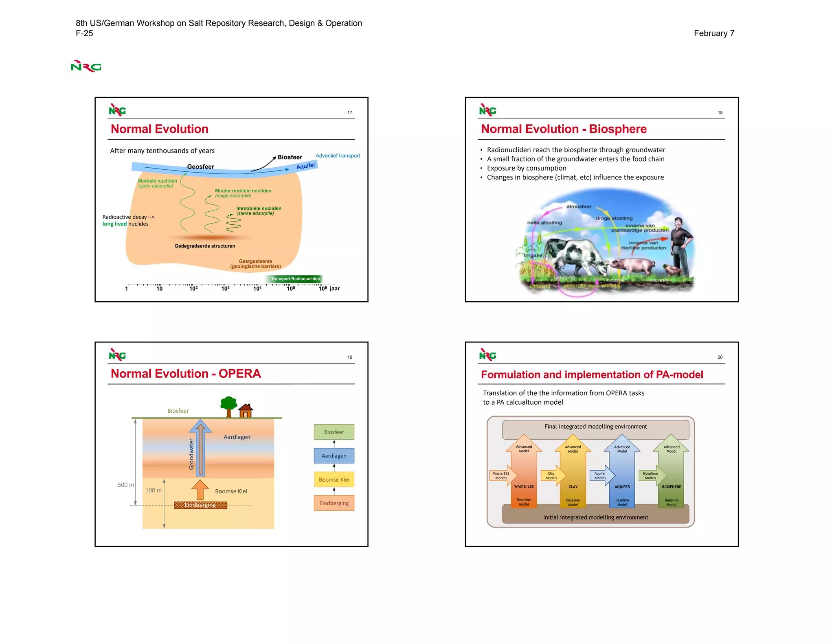Click the Advectief transport label
This screenshot has height=644, width=834.
338,156
